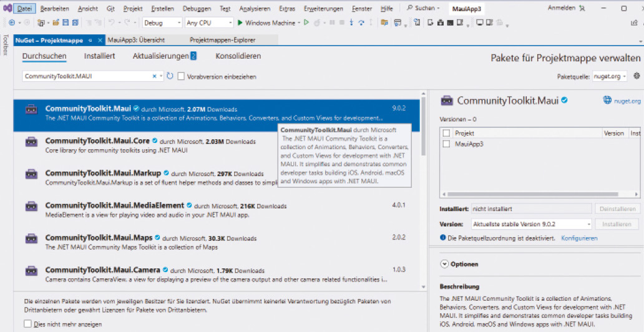Click the Installieren button
Screen dimensions: 644x332
click(617, 224)
